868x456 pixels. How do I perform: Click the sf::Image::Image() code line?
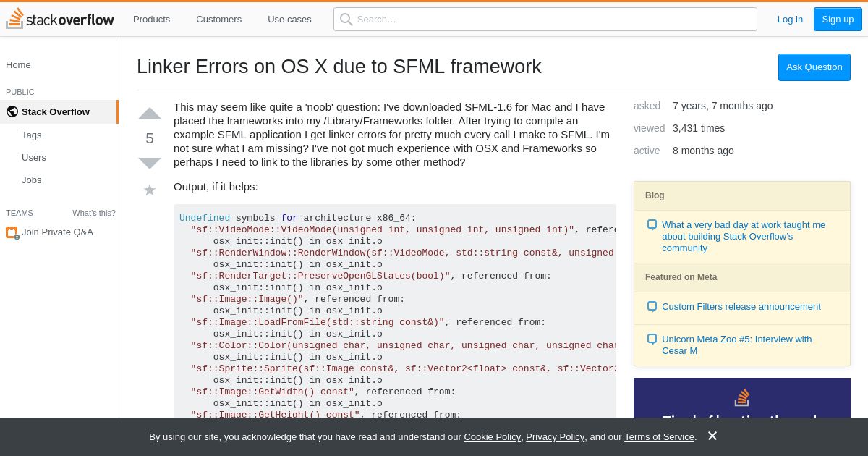click(x=298, y=299)
